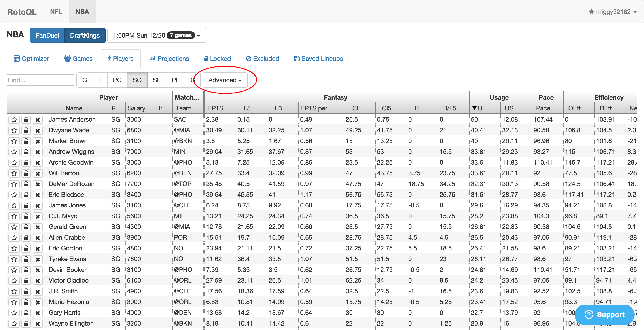The image size is (644, 330).
Task: Exclude Mario Hezonja via X icon
Action: 38,302
